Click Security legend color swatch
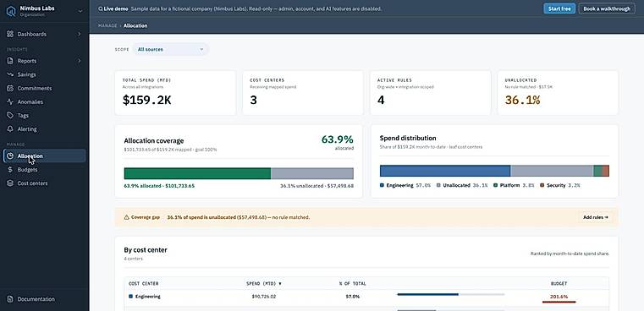Viewport: 644px width, 311px height. point(542,185)
